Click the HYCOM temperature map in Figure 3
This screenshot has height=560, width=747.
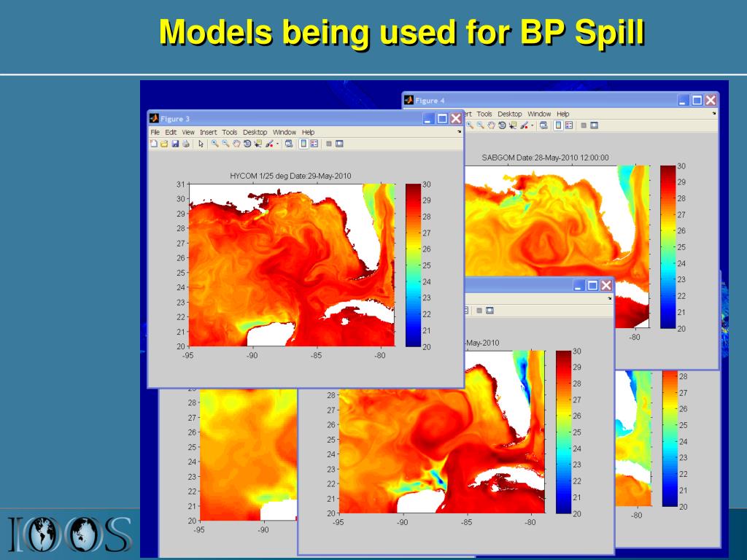tap(292, 265)
